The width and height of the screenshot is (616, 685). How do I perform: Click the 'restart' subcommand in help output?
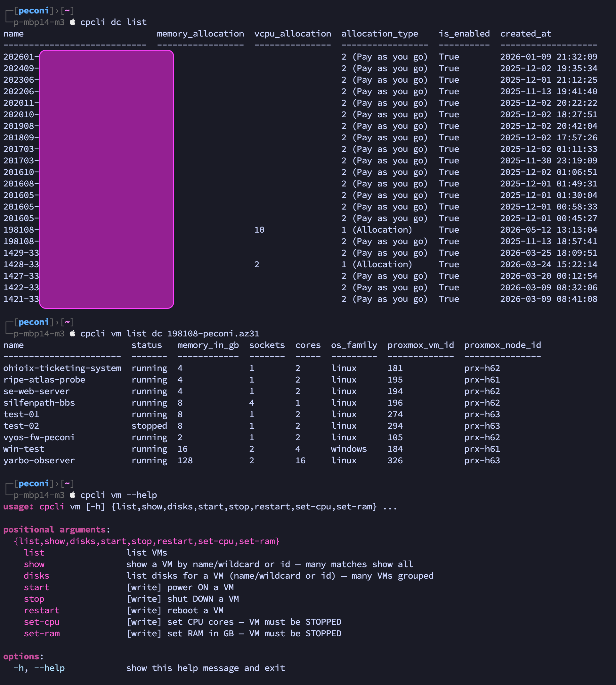click(x=42, y=610)
